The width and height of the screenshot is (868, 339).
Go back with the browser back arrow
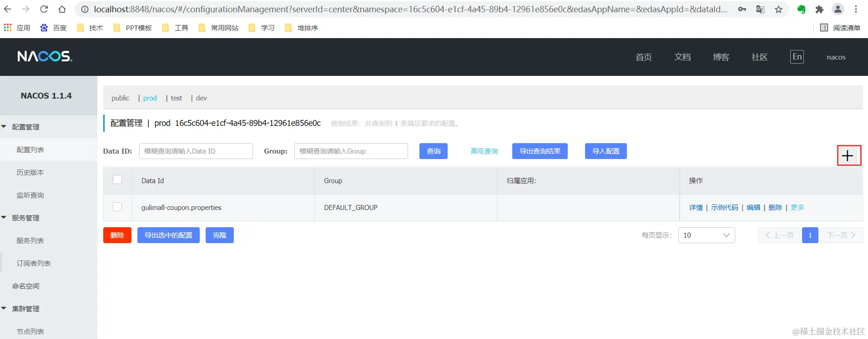tap(8, 9)
